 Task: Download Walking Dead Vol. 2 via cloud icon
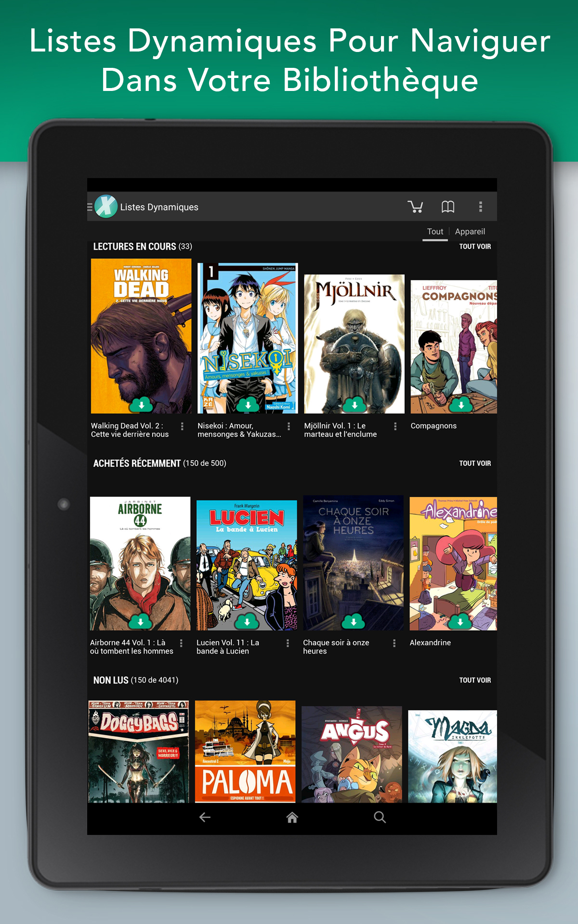pyautogui.click(x=141, y=405)
